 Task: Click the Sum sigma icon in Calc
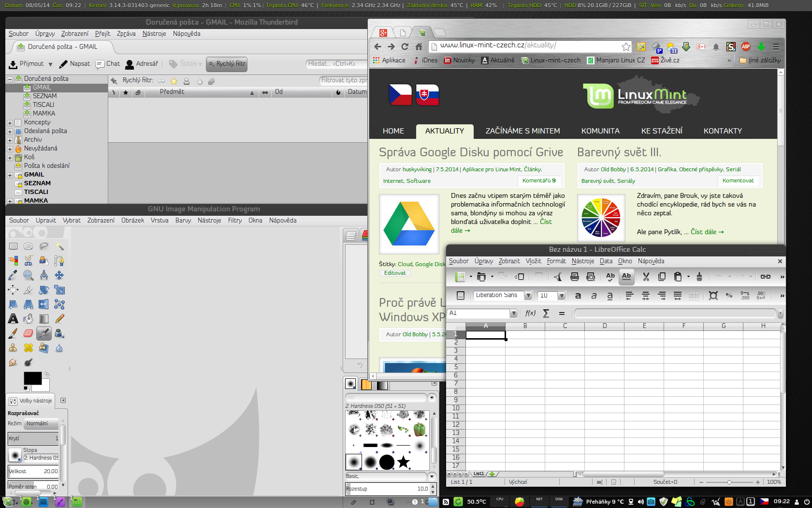coord(546,314)
